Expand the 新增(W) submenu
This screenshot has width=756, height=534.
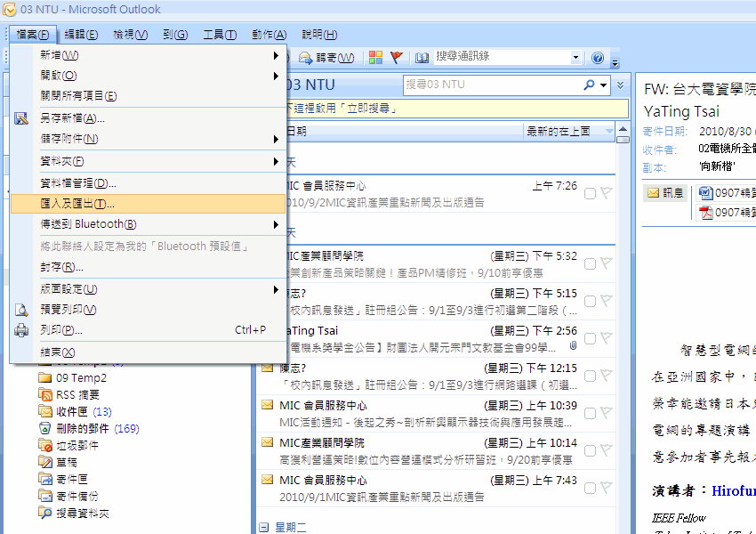tap(276, 55)
